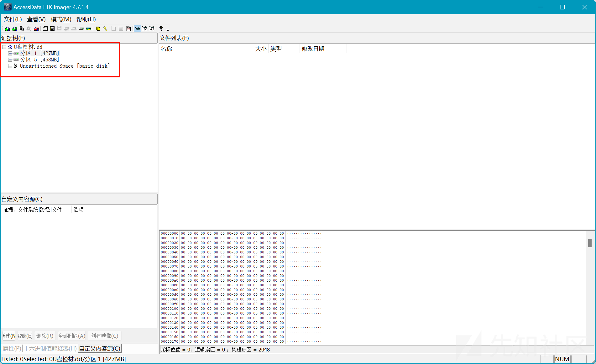This screenshot has width=596, height=364.
Task: Click the grayed Remove Evidence Item icon
Action: click(29, 29)
